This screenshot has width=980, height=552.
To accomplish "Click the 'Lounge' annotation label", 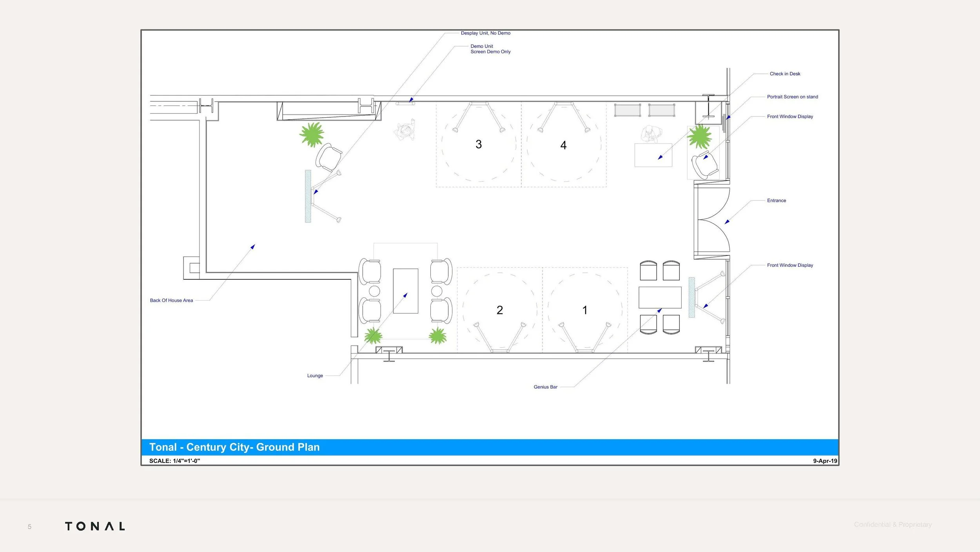I will coord(315,376).
